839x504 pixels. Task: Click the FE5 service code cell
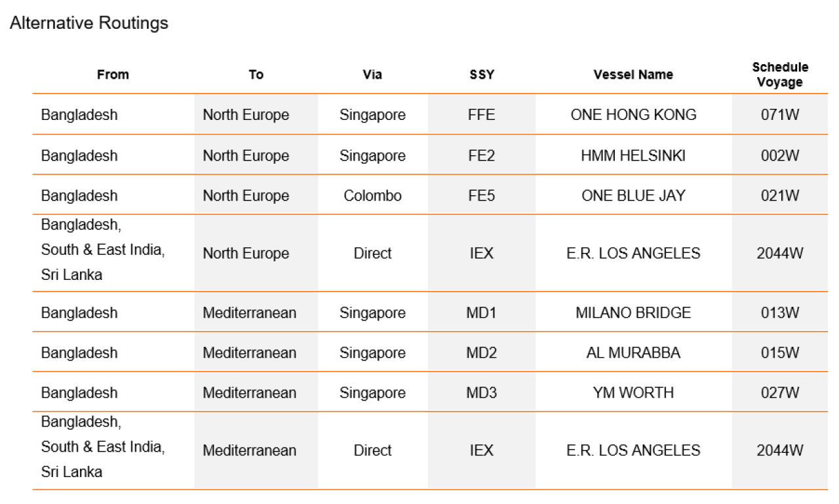pyautogui.click(x=482, y=195)
